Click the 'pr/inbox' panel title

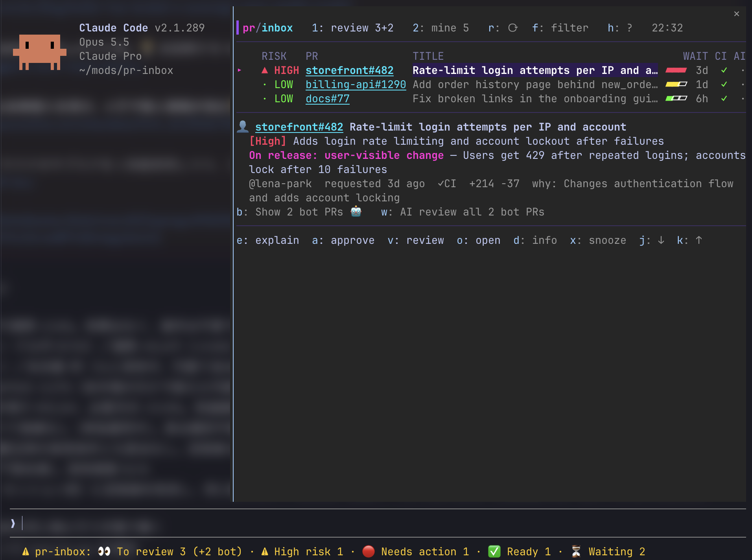click(x=268, y=28)
